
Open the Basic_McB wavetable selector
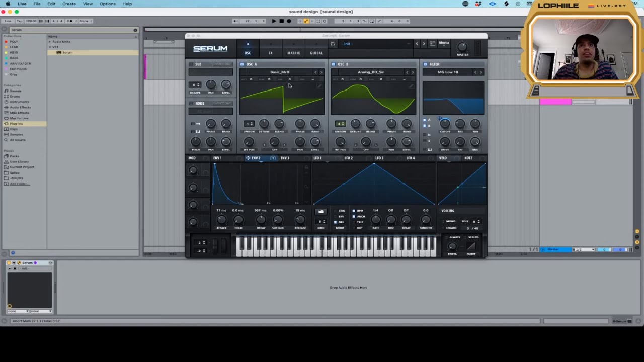pos(279,72)
